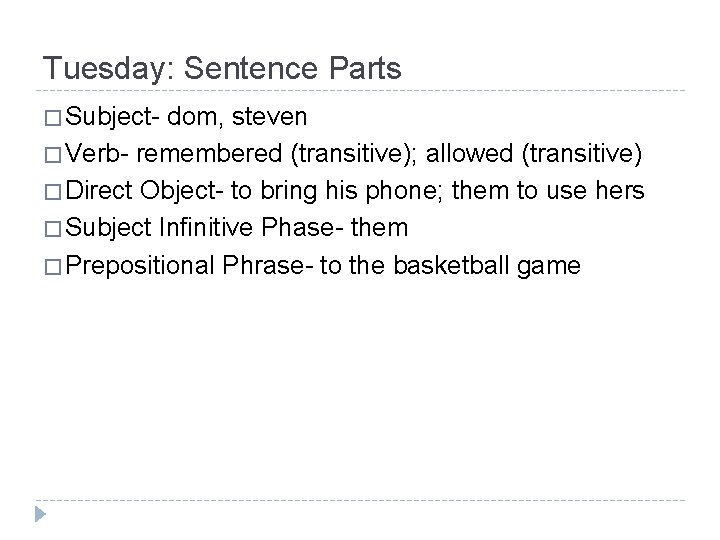Click the square bullet before Subject Infinitive Phase
The width and height of the screenshot is (720, 540).
52,229
